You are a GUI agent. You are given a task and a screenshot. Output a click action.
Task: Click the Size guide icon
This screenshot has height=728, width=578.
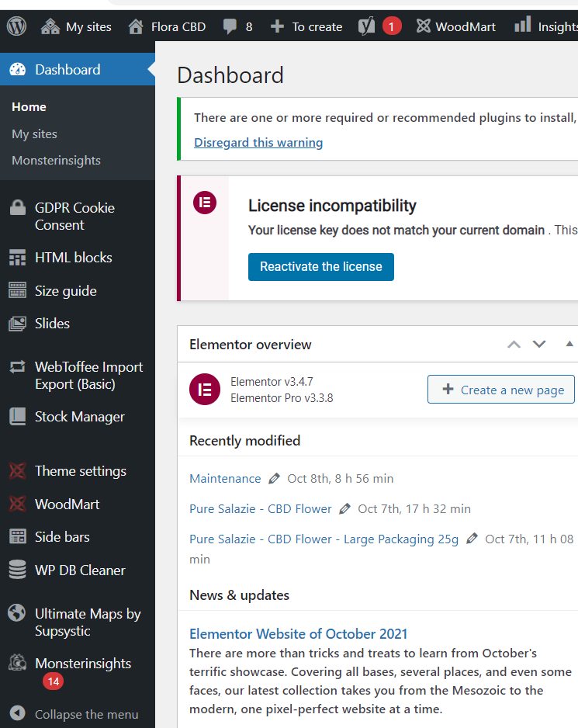(x=18, y=290)
